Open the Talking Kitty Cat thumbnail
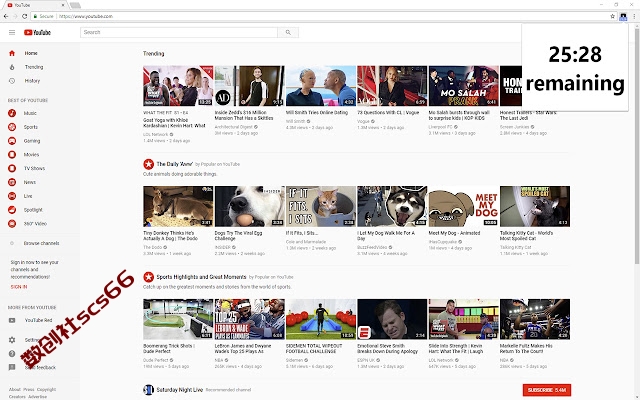The image size is (640, 400). 535,206
